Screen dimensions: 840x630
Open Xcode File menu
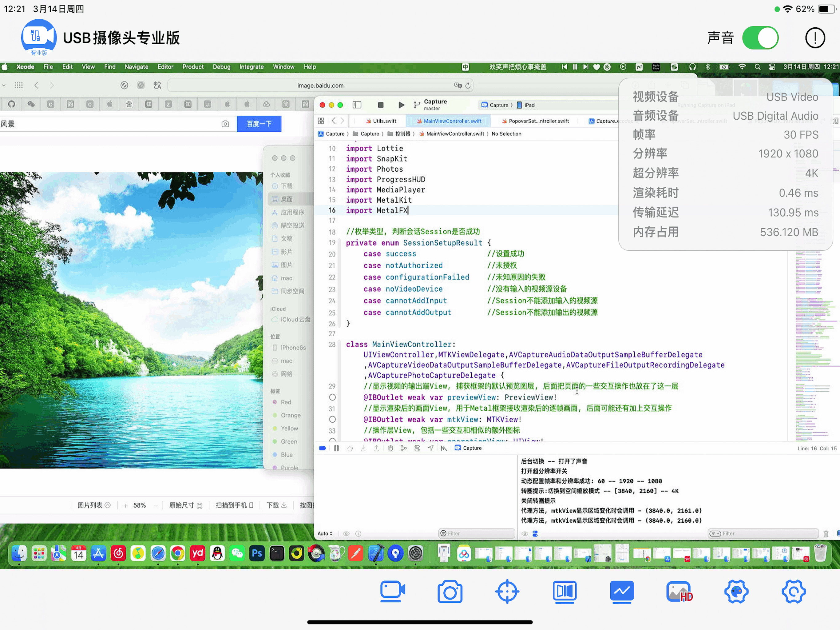[48, 67]
